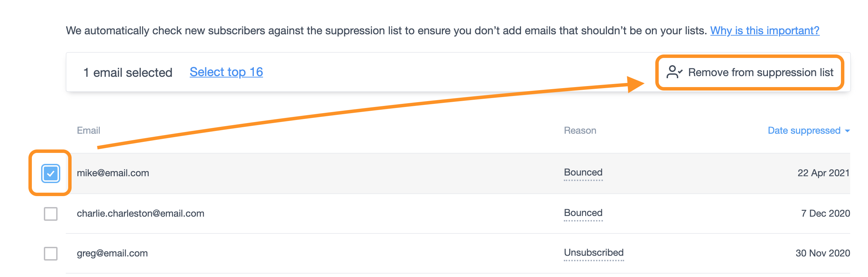
Task: Click the Date suppressed sort arrow
Action: coord(847,131)
